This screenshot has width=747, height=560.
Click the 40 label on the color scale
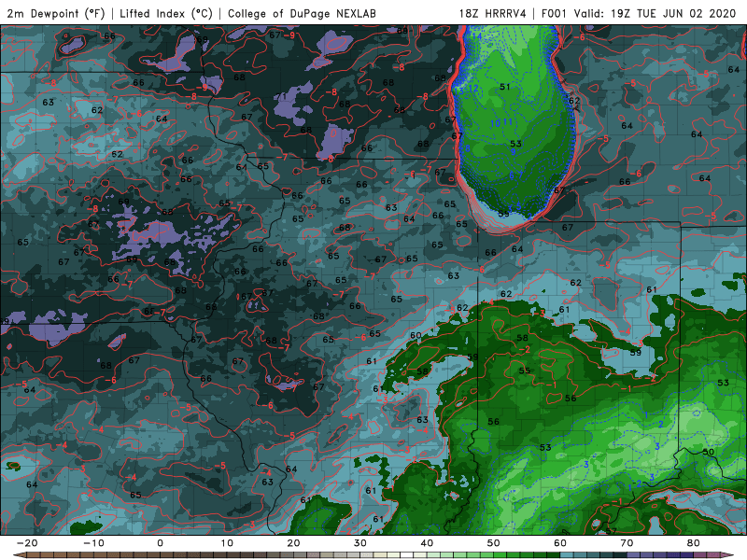coord(427,543)
